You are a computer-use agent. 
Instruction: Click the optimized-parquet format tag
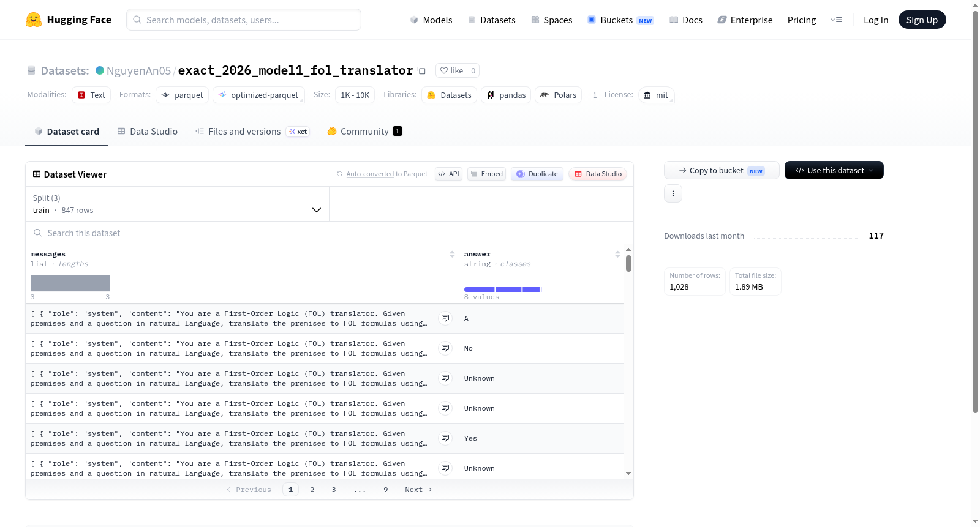click(x=258, y=95)
